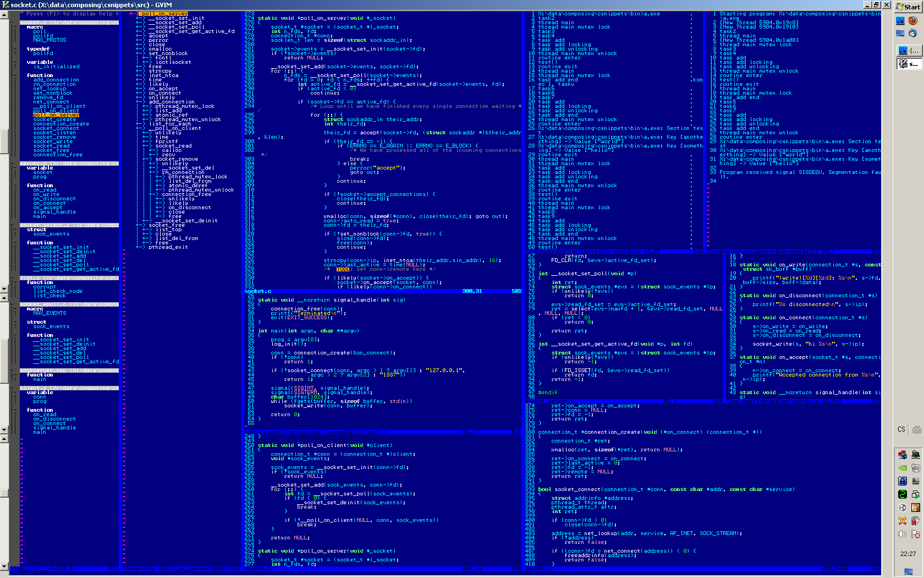The height and width of the screenshot is (578, 924).
Task: Select list_check_node in the tag list
Action: (x=58, y=291)
